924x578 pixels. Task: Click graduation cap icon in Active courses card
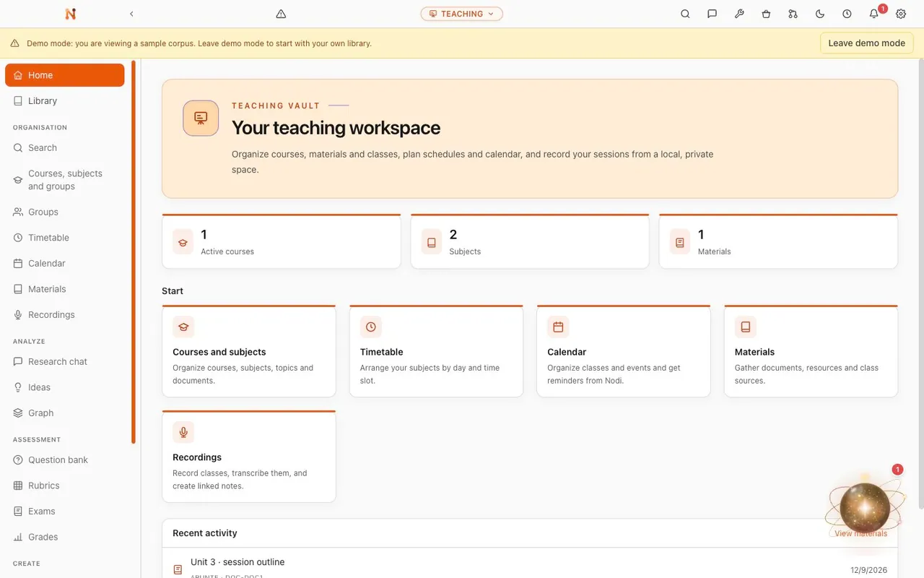click(183, 243)
